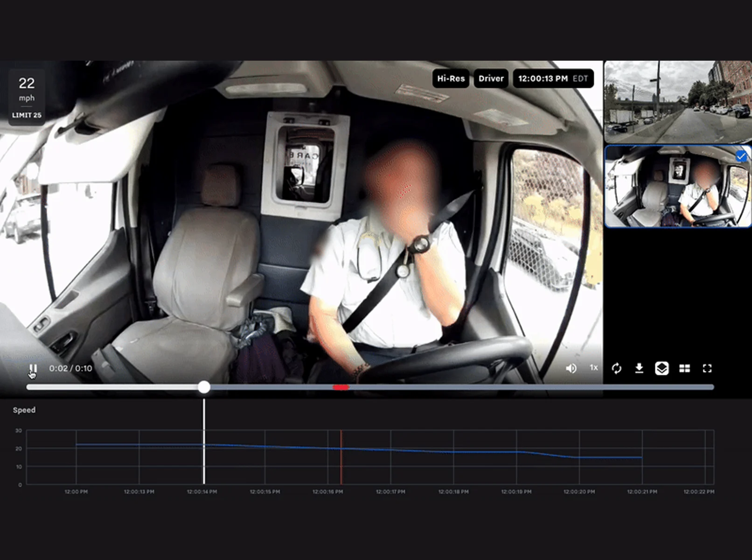Image resolution: width=752 pixels, height=560 pixels.
Task: Switch to grid view of all cameras
Action: coord(685,368)
